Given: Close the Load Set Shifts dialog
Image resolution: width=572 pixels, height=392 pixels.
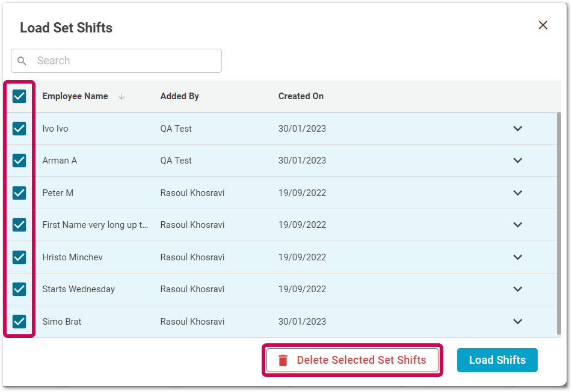Looking at the screenshot, I should [x=543, y=25].
